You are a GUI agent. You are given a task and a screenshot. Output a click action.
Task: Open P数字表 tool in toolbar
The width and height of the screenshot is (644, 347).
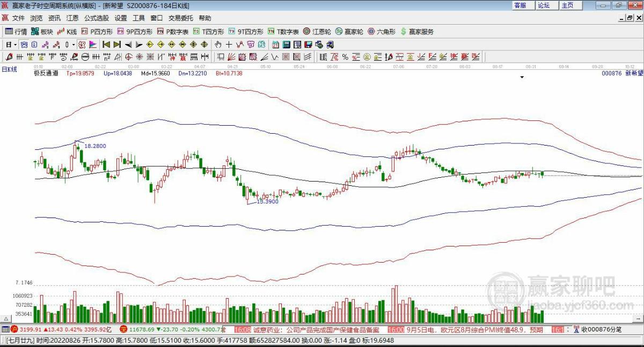click(173, 32)
